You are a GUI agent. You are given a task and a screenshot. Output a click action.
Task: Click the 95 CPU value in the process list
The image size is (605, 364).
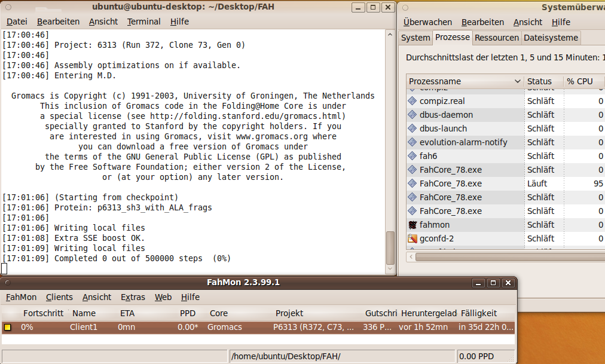tap(598, 183)
